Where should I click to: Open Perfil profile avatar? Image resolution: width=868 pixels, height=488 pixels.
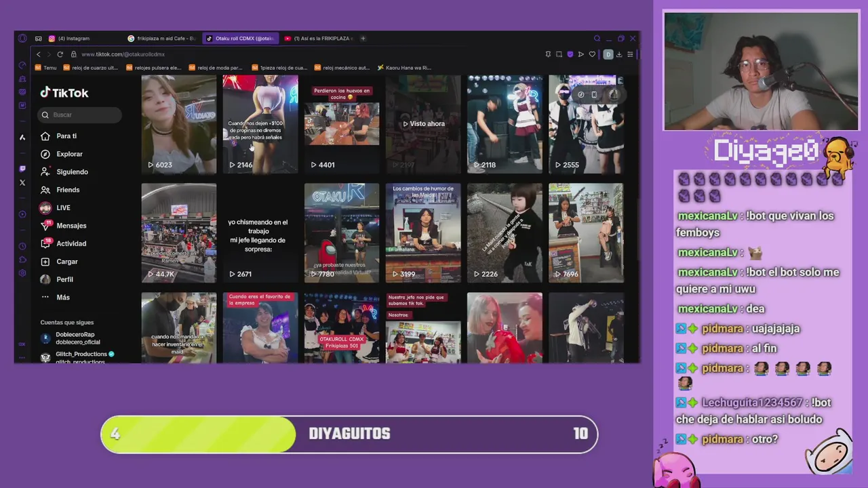(x=45, y=279)
